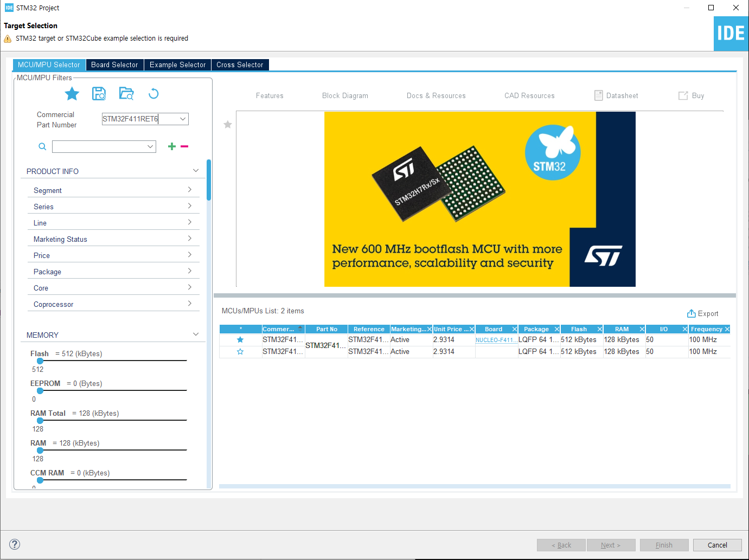This screenshot has height=560, width=749.
Task: Open the Block Diagram tab
Action: point(345,95)
